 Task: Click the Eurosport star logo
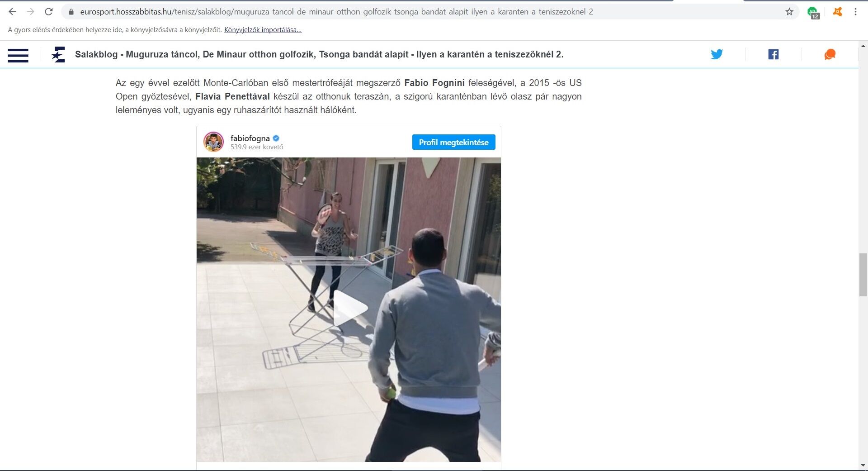point(58,55)
